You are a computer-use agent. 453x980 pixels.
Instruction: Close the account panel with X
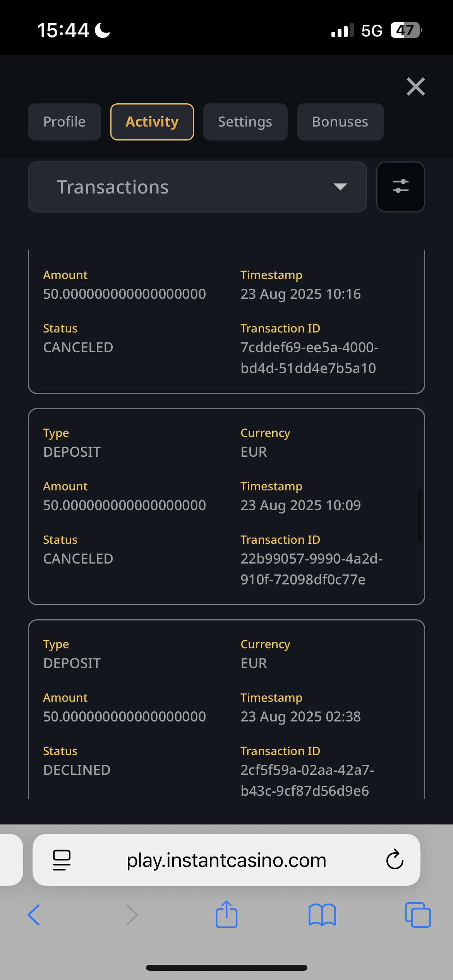point(415,86)
